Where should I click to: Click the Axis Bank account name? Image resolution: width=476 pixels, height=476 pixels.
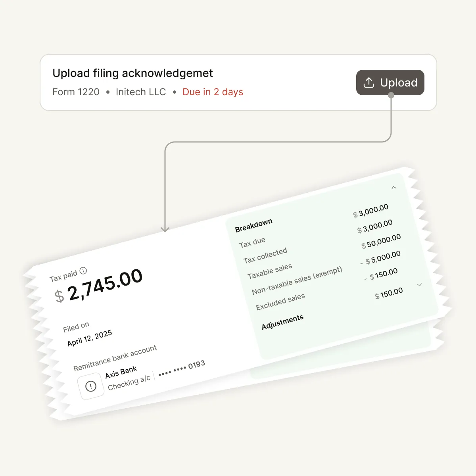pyautogui.click(x=121, y=372)
